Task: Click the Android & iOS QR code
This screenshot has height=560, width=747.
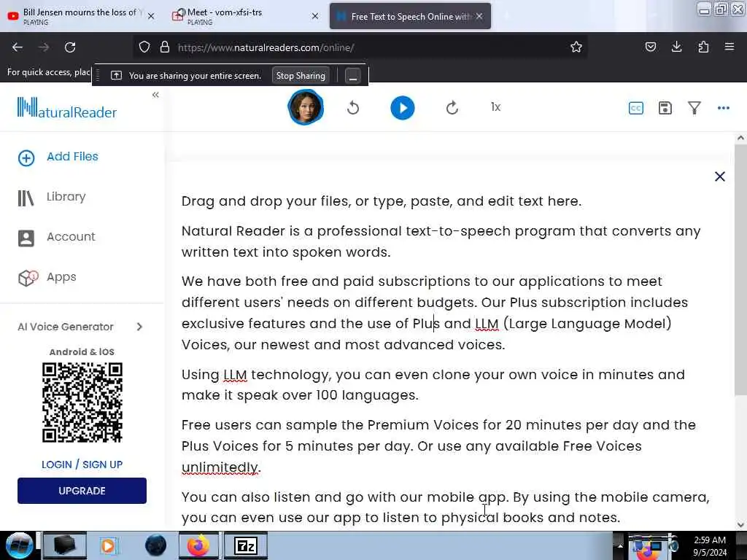Action: 82,402
